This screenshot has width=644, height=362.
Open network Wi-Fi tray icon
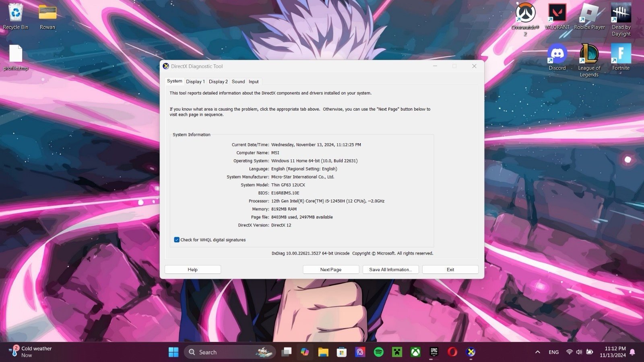coord(569,352)
